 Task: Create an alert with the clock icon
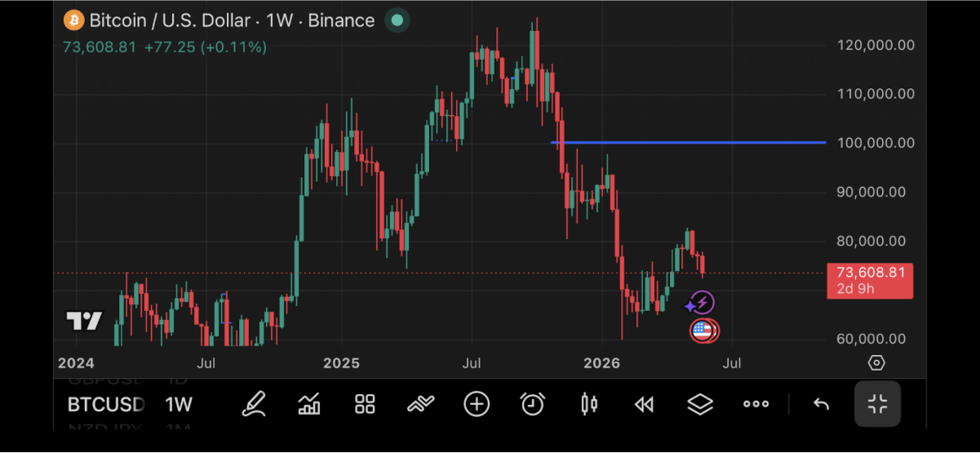[x=533, y=403]
